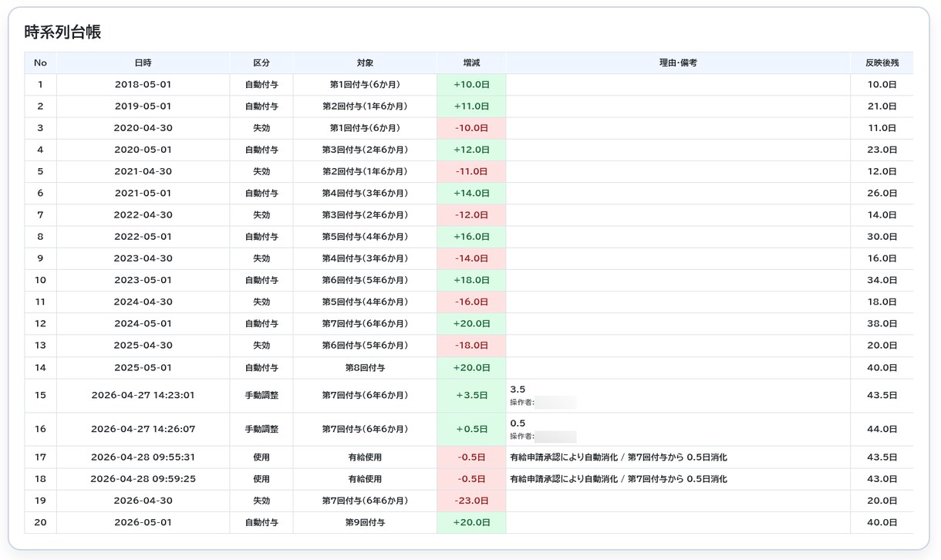
Task: Click 自動付与 in row No 4
Action: [261, 150]
